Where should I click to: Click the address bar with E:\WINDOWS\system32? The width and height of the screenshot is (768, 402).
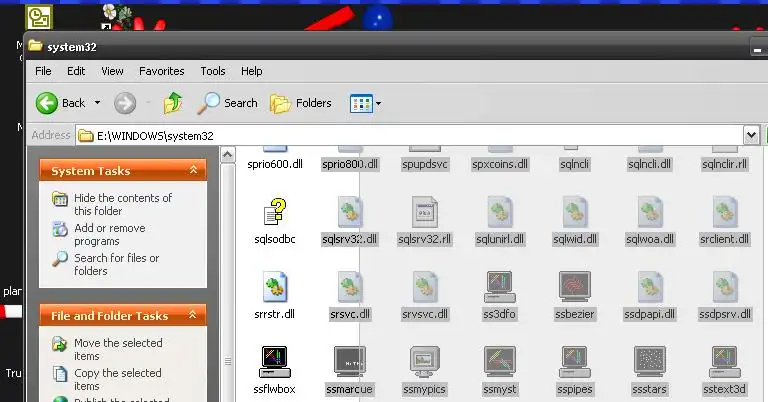[409, 136]
